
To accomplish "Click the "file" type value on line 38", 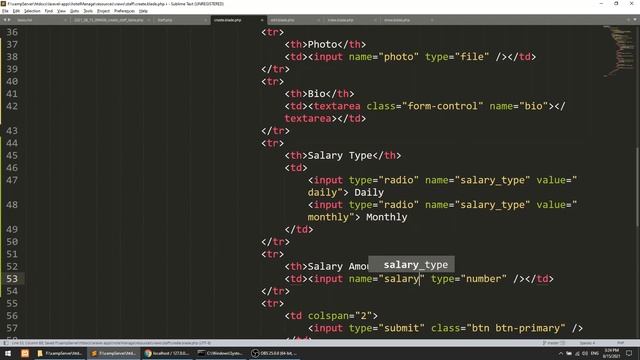I will (472, 57).
